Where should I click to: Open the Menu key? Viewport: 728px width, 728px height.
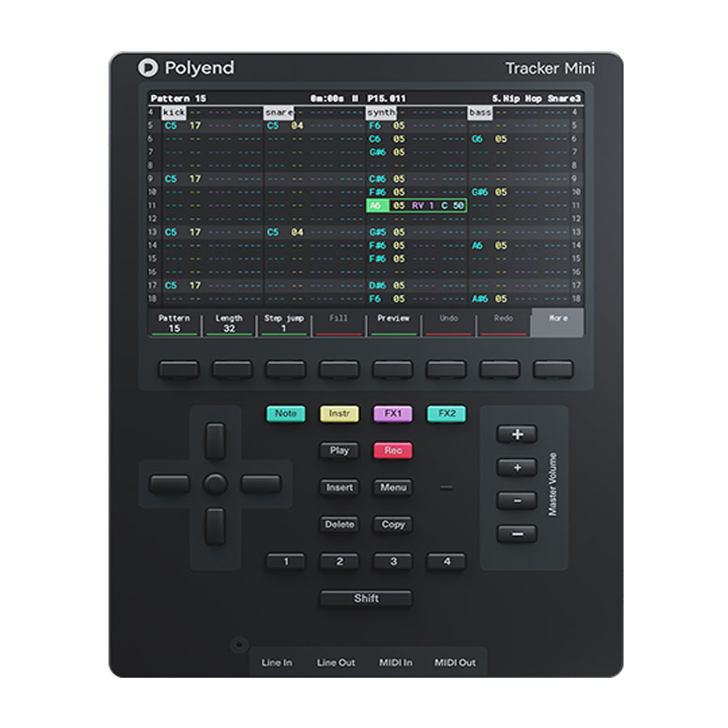point(393,488)
